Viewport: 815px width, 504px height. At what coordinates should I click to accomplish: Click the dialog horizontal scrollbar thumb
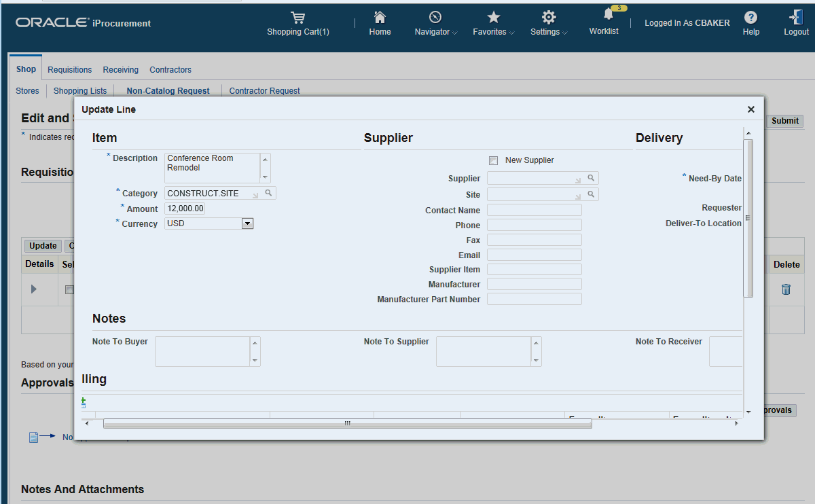point(347,424)
